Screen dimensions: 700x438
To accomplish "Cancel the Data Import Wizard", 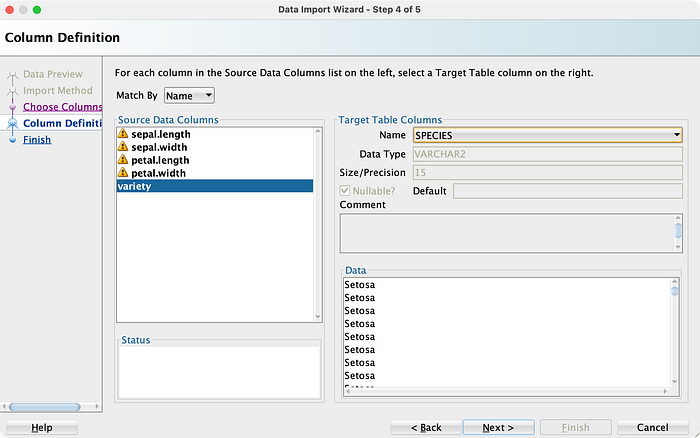I will coord(653,427).
